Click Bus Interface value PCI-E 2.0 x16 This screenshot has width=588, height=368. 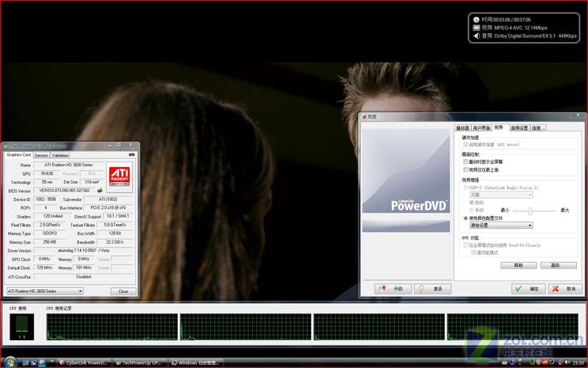(x=108, y=208)
